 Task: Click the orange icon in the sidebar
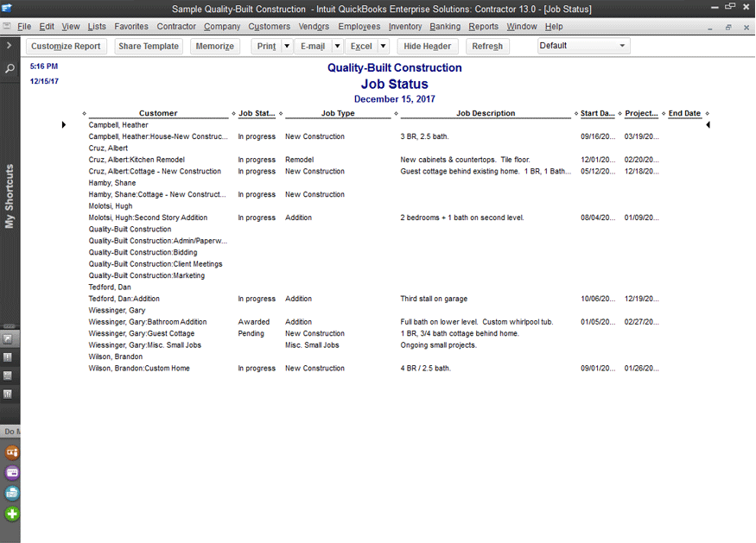[12, 451]
